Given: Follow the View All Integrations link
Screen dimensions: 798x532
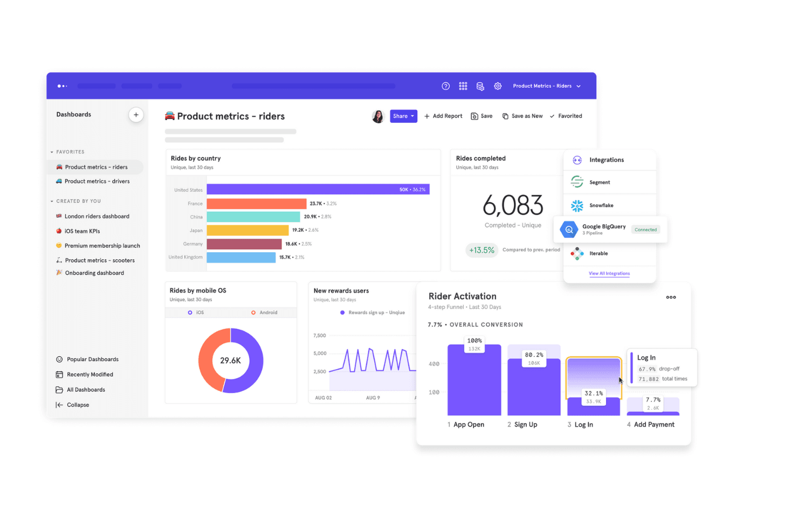Looking at the screenshot, I should coord(609,273).
